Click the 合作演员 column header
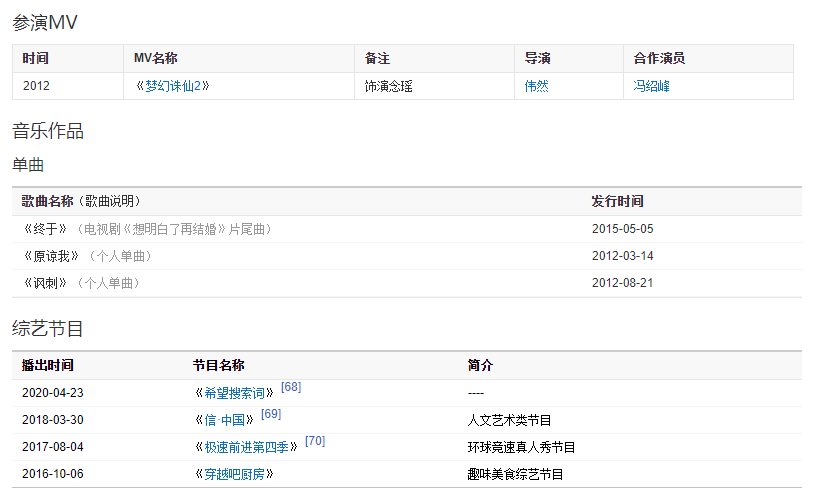817x502 pixels. click(659, 58)
